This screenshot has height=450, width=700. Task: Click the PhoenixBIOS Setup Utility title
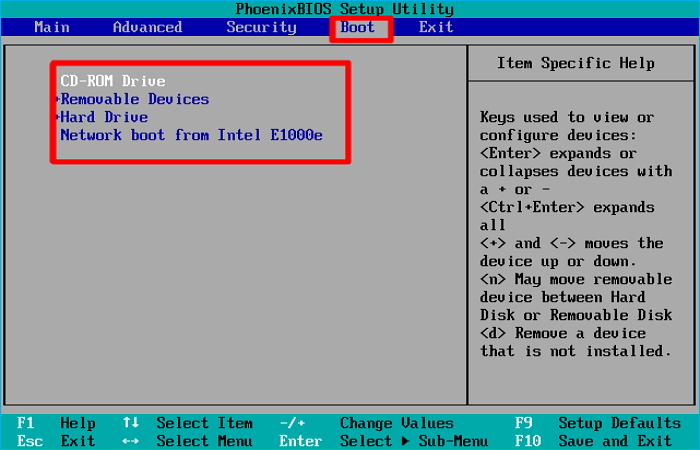coord(344,8)
